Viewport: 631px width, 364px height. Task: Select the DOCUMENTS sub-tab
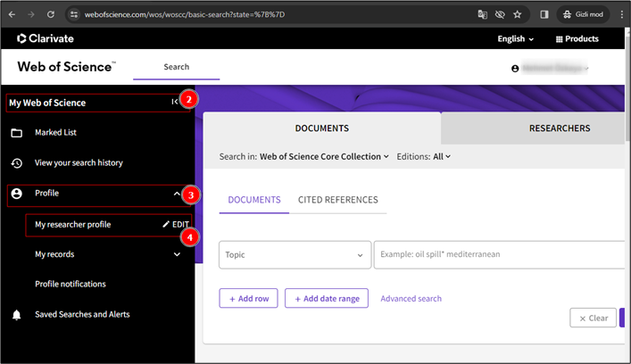coord(254,200)
